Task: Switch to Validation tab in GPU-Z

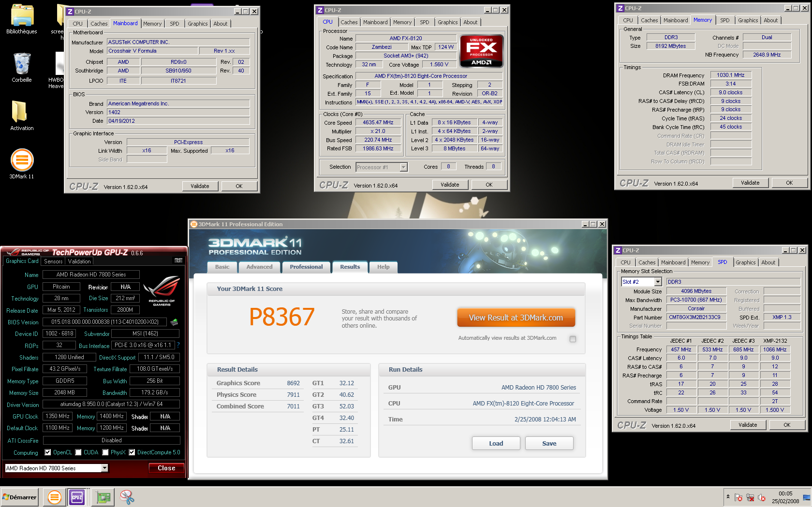Action: [79, 261]
